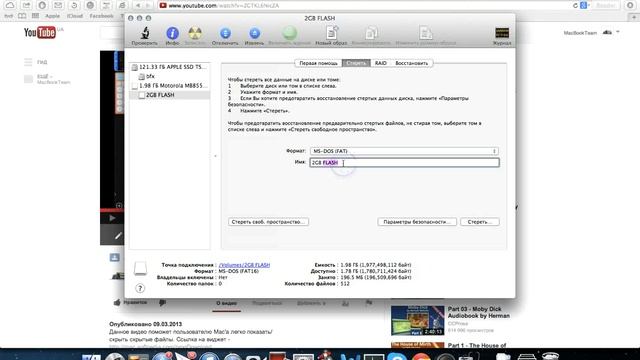Open the /Volumes/2GB FLASH mount point link

[244, 265]
